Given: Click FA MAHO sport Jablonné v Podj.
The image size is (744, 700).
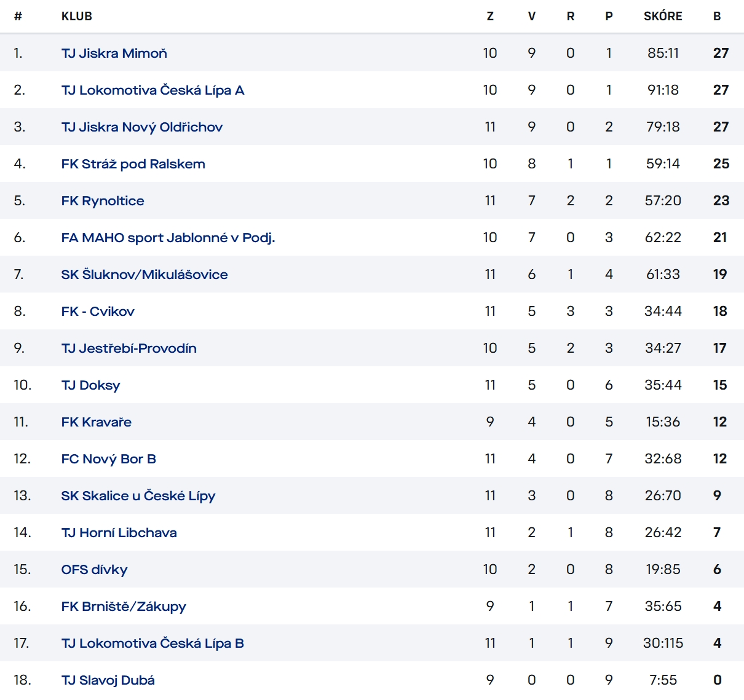Looking at the screenshot, I should tap(168, 238).
